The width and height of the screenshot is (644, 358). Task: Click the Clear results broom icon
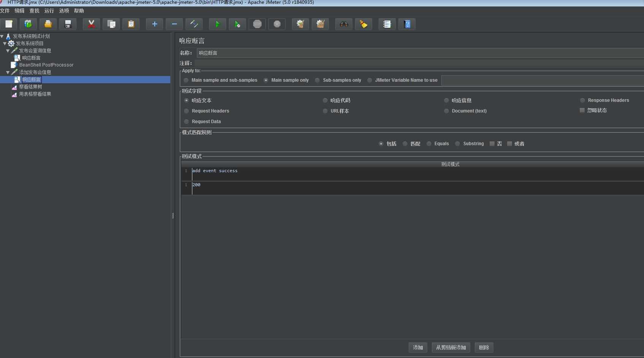pyautogui.click(x=301, y=24)
